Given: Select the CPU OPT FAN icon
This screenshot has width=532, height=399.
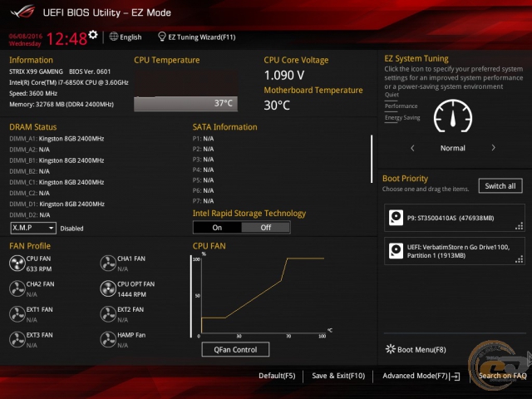Looking at the screenshot, I should point(108,289).
